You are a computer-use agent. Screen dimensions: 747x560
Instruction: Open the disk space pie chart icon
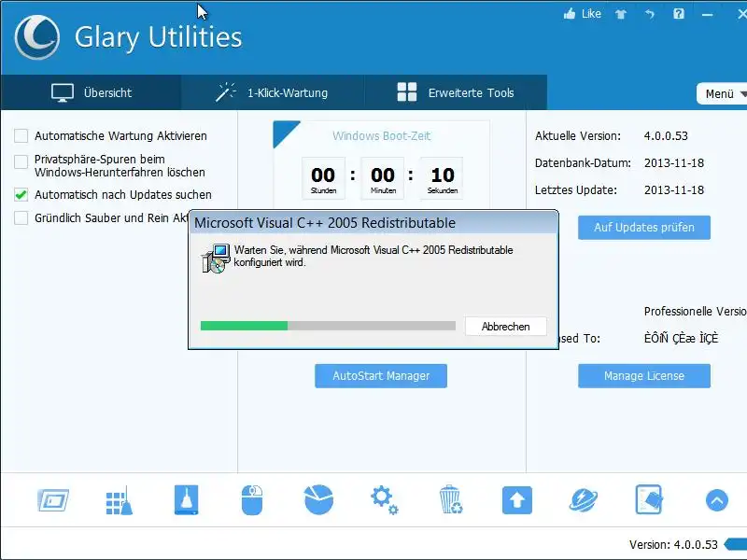click(x=318, y=500)
